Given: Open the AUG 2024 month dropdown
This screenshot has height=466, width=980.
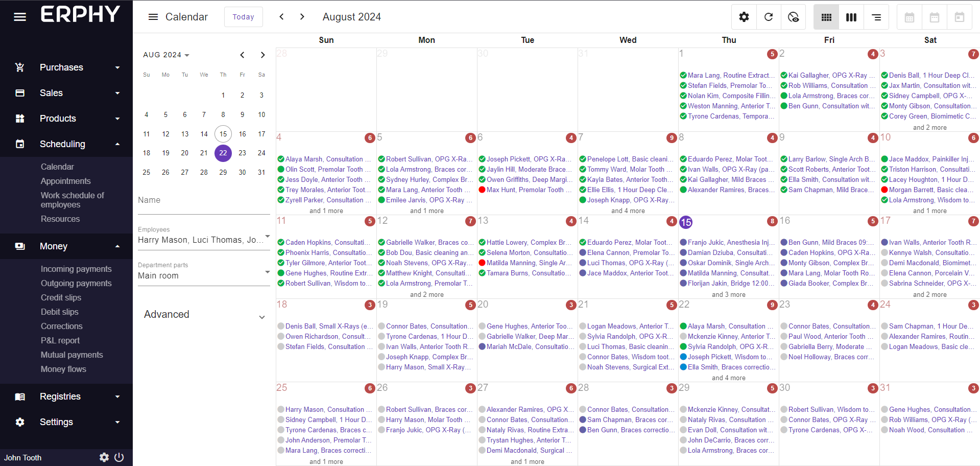Looking at the screenshot, I should (166, 55).
